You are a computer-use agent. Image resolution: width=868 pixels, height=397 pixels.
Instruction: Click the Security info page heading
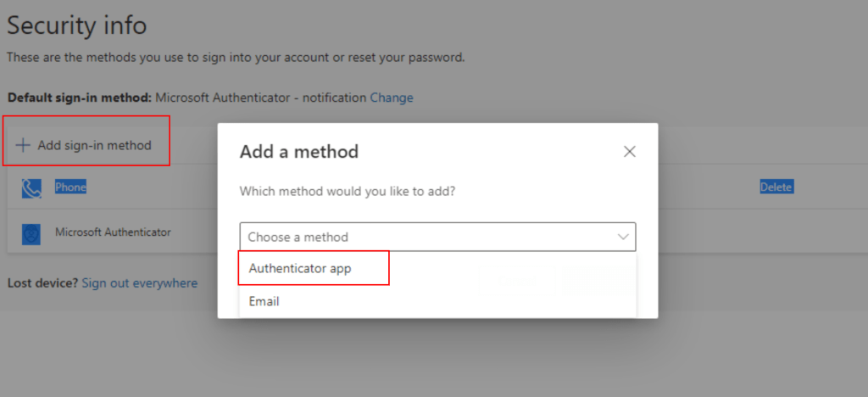(77, 25)
